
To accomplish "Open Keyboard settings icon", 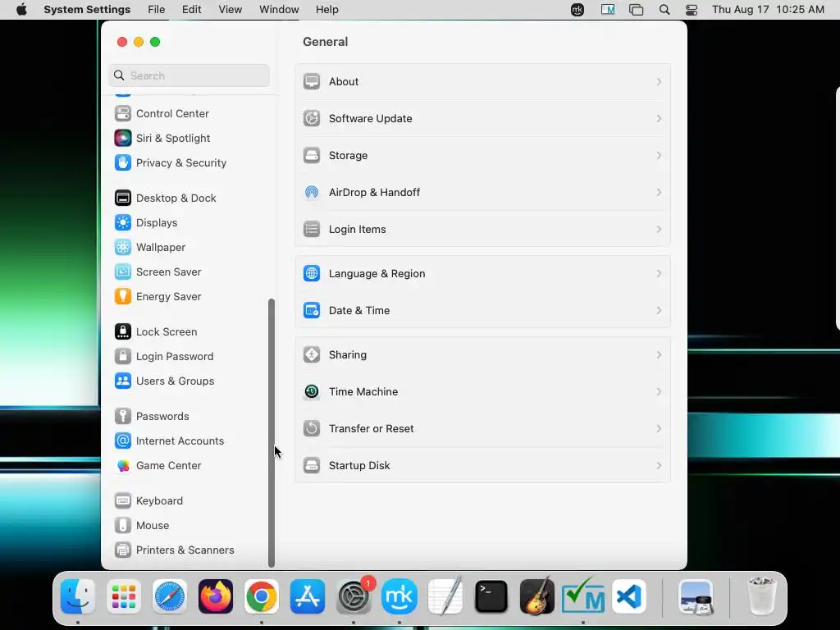I will tap(123, 501).
